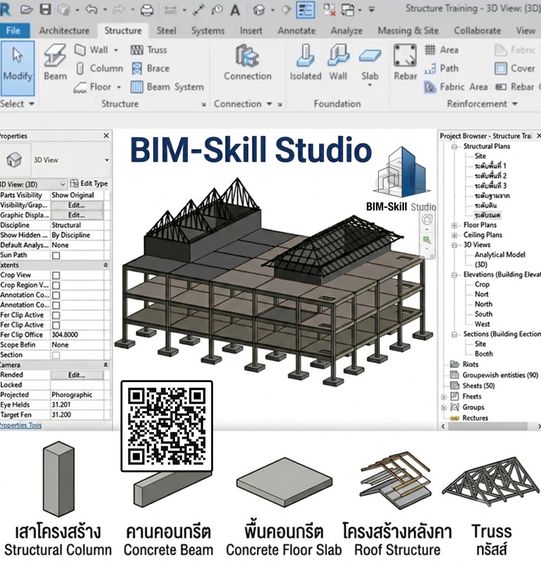The width and height of the screenshot is (541, 562).
Task: Toggle the Sun Path checkbox
Action: coord(56,256)
